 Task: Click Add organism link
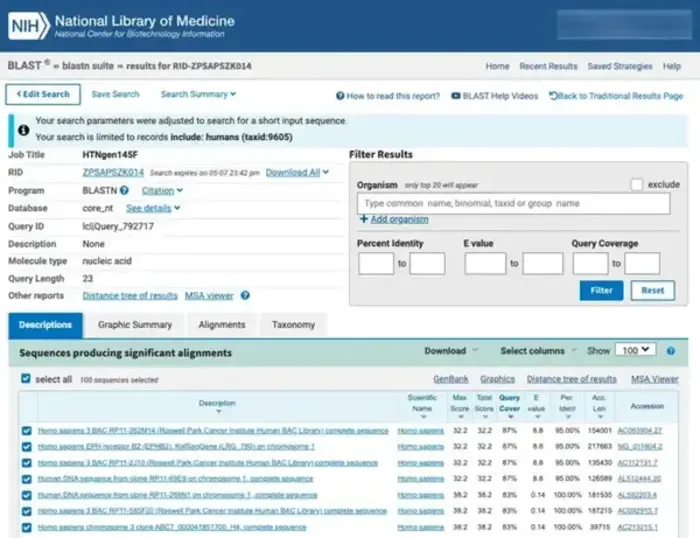[399, 219]
